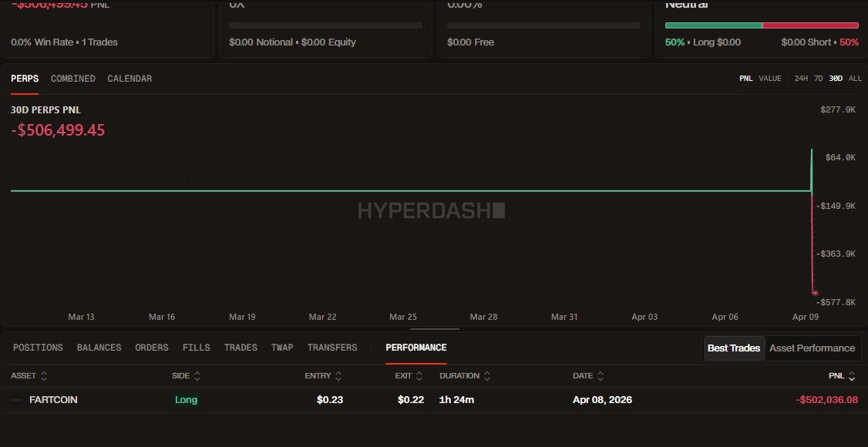The width and height of the screenshot is (868, 447).
Task: Click the $277.9K axis value
Action: pyautogui.click(x=838, y=110)
